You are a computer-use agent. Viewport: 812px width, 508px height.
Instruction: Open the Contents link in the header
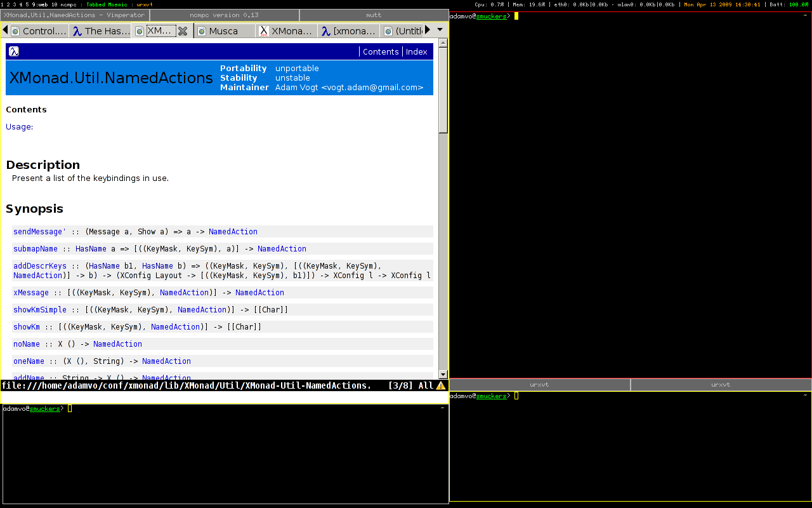[x=381, y=52]
